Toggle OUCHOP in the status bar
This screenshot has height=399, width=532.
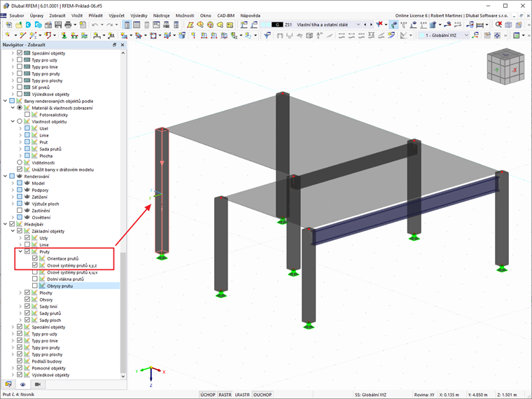pyautogui.click(x=262, y=395)
